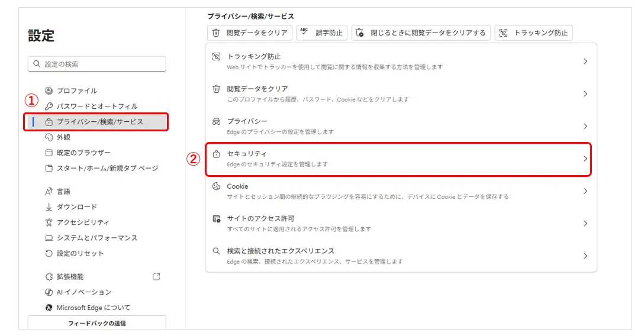Click the site permissions icon for サイトのアクセス許可
Image resolution: width=644 pixels, height=336 pixels.
pos(216,219)
